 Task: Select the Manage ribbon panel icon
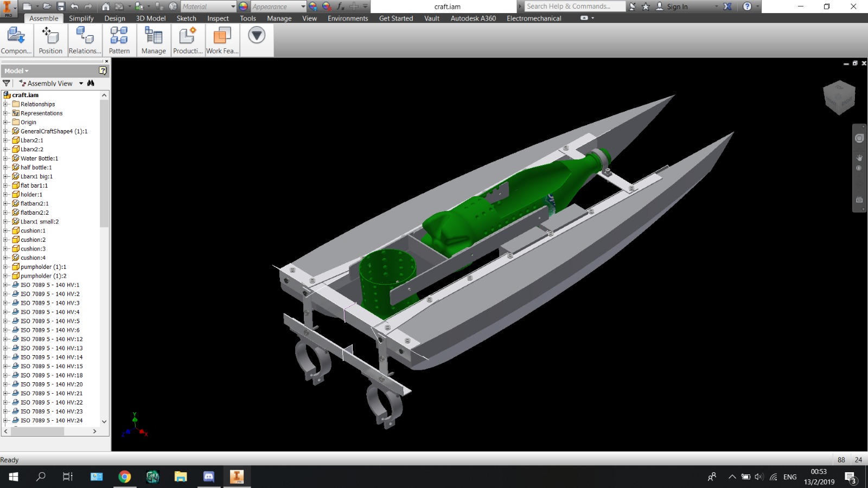[154, 36]
